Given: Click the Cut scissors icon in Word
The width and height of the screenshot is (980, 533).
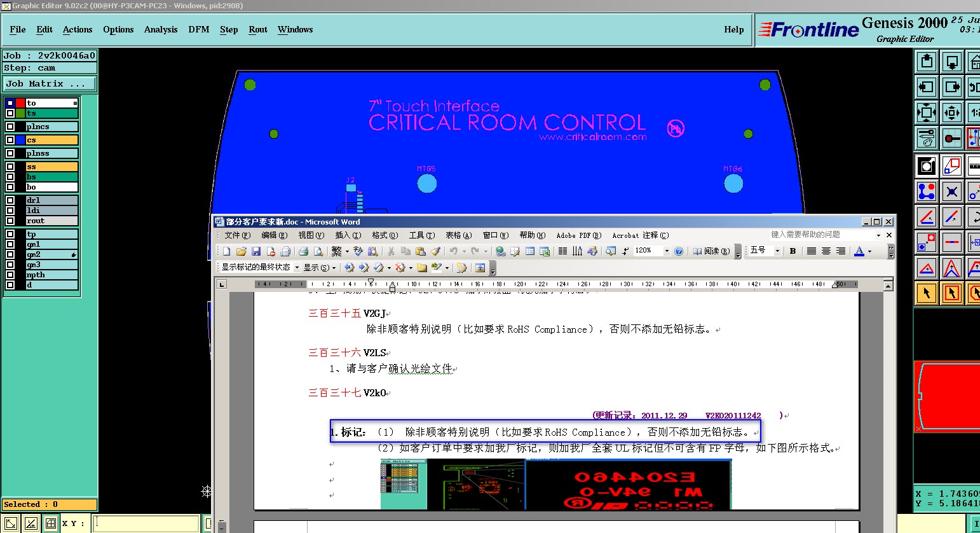Looking at the screenshot, I should [x=391, y=251].
